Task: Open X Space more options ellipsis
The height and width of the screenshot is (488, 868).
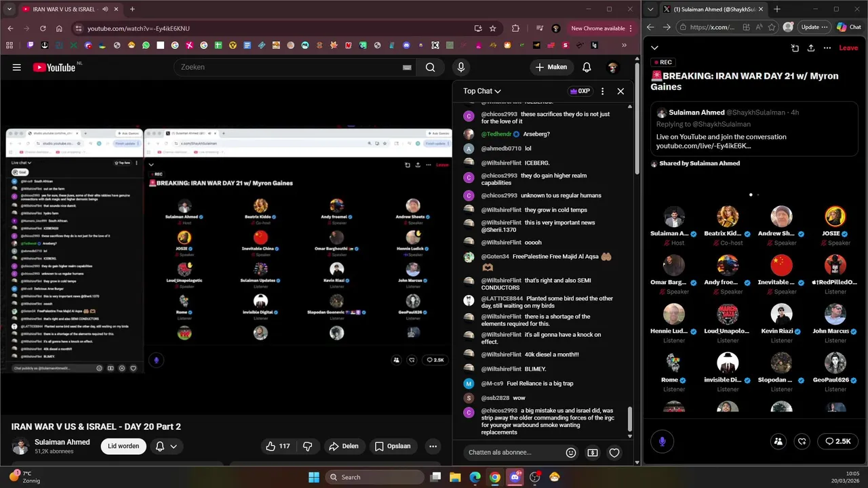Action: [x=827, y=48]
